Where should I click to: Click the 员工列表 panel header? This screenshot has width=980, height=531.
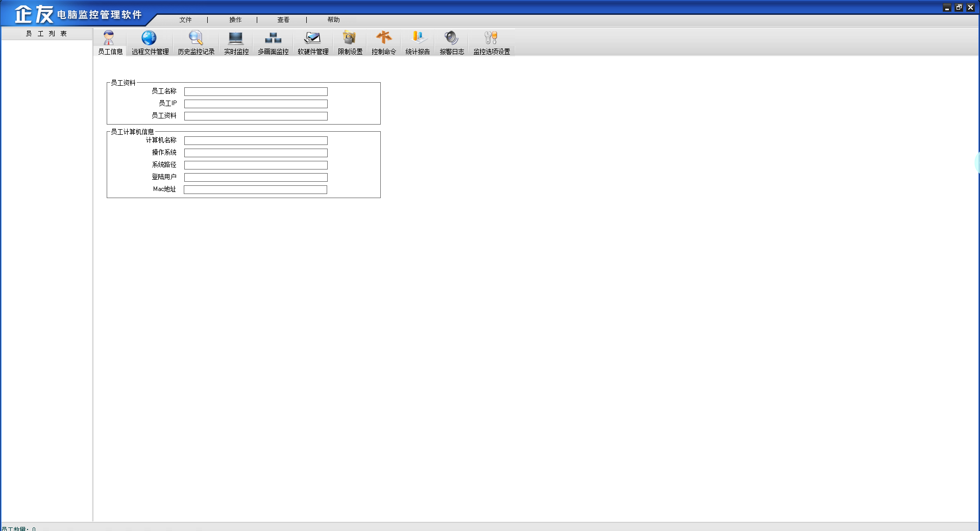(x=46, y=34)
